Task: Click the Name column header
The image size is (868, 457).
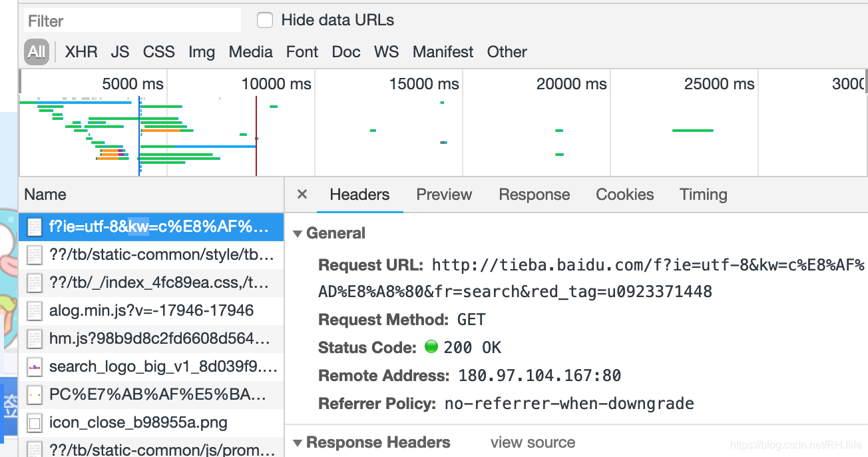Action: pos(151,195)
